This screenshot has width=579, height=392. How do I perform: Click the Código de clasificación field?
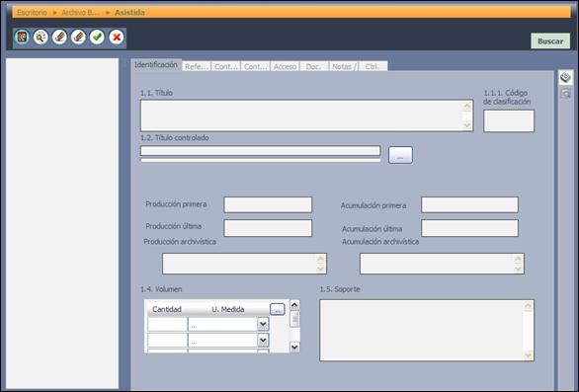tap(509, 120)
